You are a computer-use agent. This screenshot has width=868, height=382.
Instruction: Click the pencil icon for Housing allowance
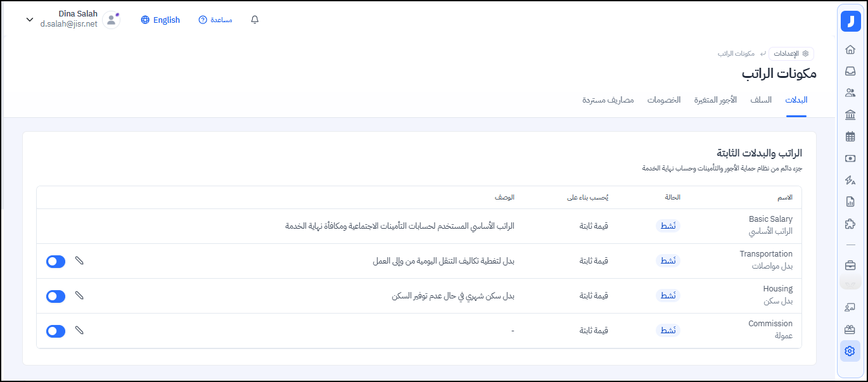pyautogui.click(x=79, y=296)
